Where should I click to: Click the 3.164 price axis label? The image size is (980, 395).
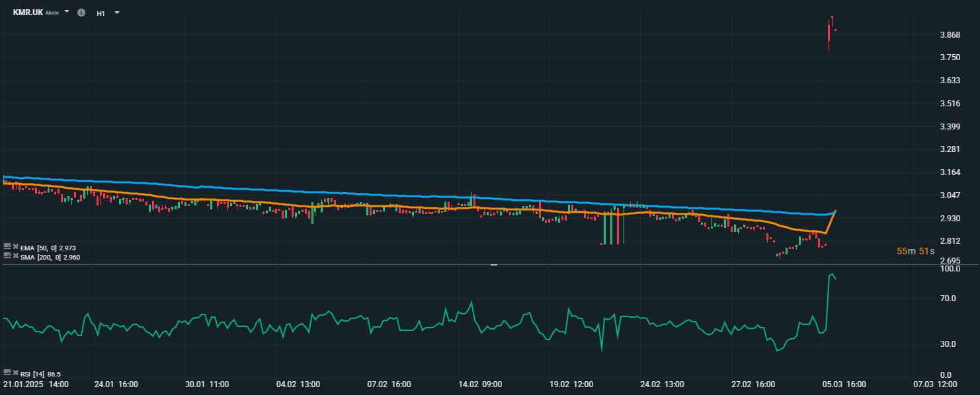click(x=949, y=172)
